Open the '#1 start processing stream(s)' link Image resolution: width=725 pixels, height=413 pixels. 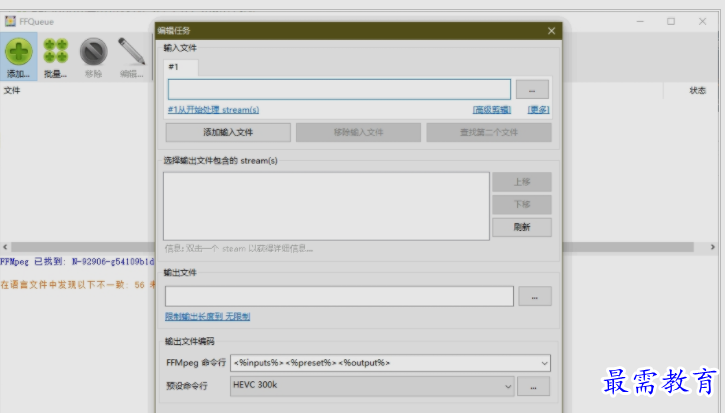(x=213, y=110)
